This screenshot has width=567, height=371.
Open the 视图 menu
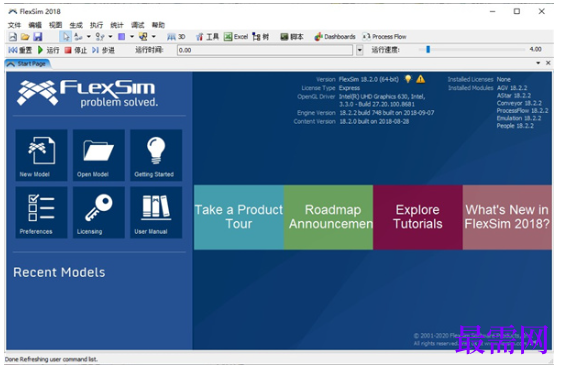56,25
